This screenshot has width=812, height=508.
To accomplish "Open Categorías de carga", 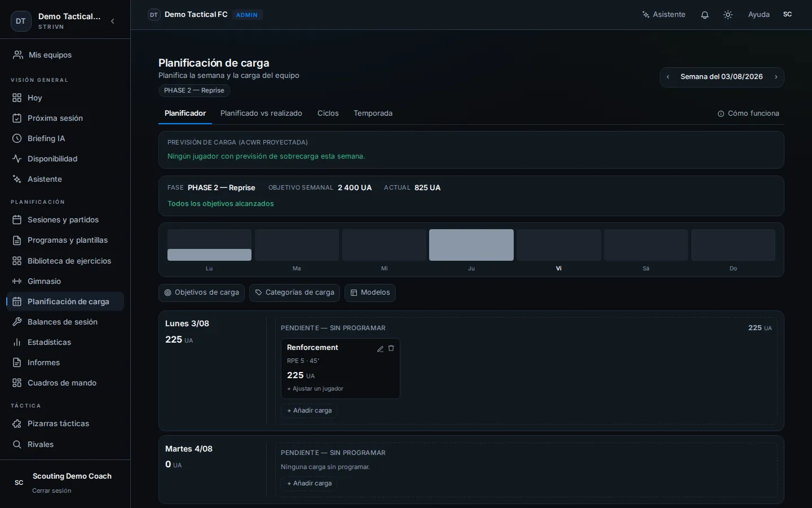I will [x=294, y=292].
